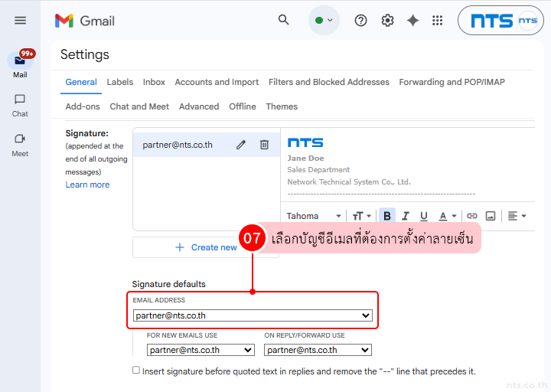Open Accounts and Import tab

coord(217,82)
